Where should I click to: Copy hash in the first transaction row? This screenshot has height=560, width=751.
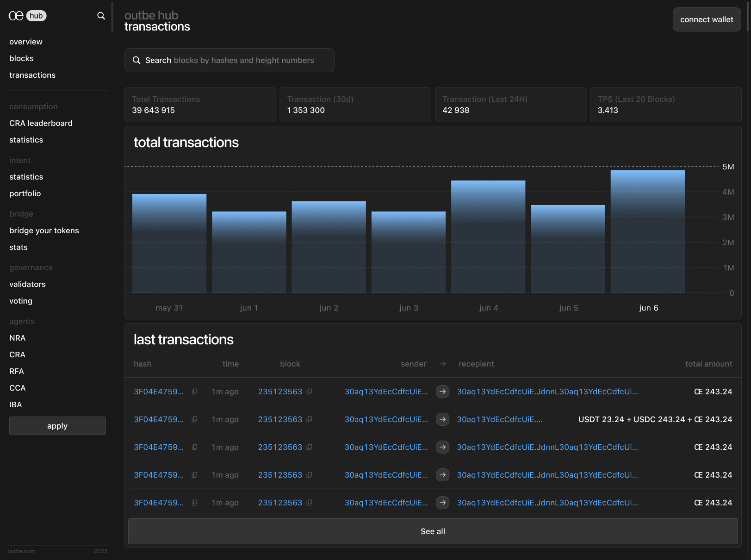pyautogui.click(x=194, y=392)
